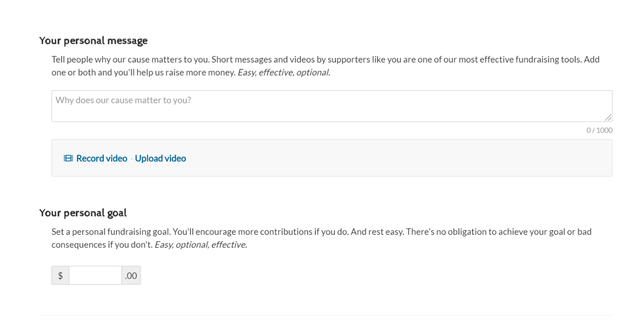Click the 'Easy, effective, optional.' italic text

283,72
